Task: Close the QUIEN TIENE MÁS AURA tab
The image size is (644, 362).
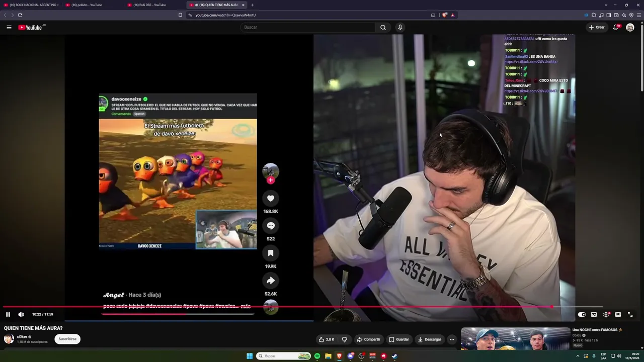Action: point(243,5)
